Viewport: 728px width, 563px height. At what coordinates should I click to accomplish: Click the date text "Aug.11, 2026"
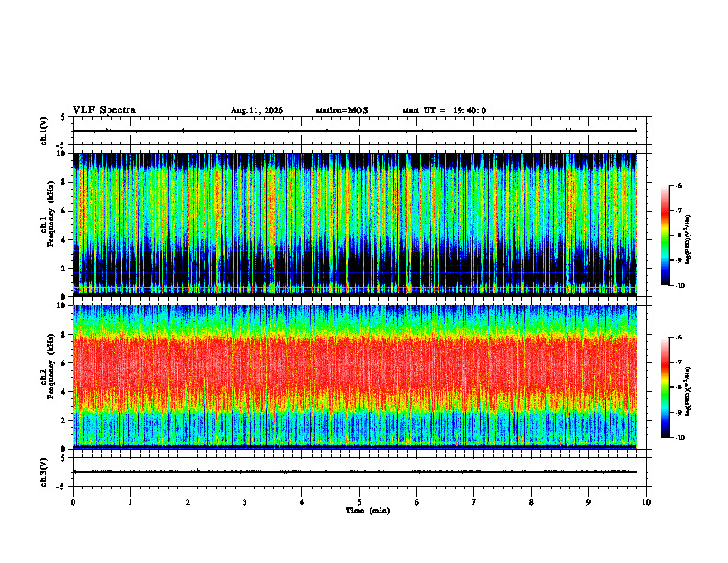pos(256,110)
